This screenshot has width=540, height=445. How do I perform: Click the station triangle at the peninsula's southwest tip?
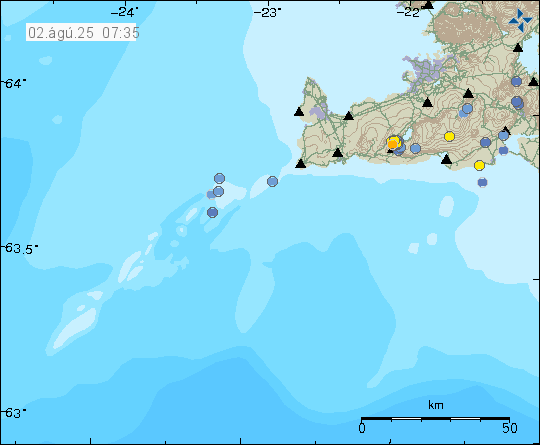click(301, 164)
